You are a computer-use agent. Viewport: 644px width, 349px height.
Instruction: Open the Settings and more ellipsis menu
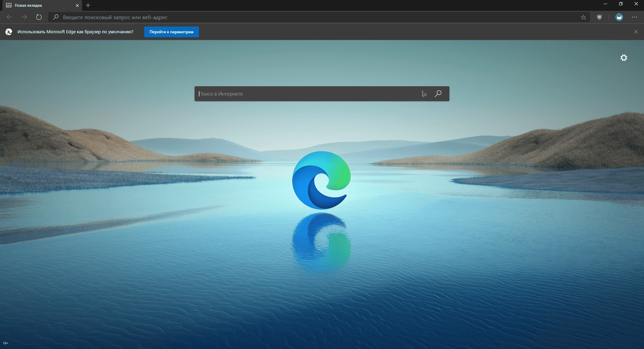[x=635, y=17]
